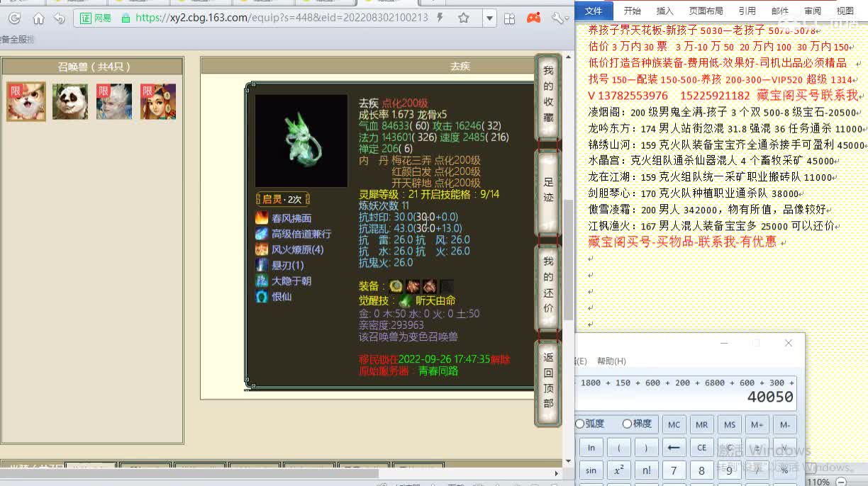Click the 启灵·2次 badge
Viewport: 868px width, 486px height.
[282, 199]
